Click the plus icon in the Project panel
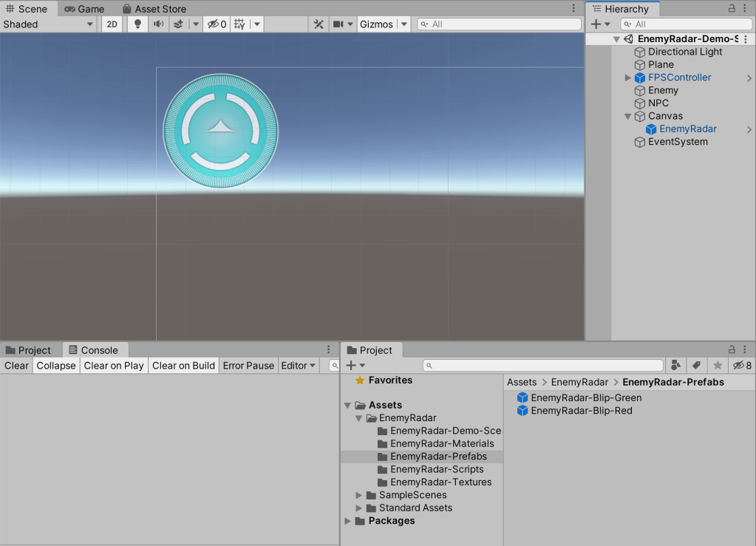756x546 pixels. pyautogui.click(x=353, y=365)
